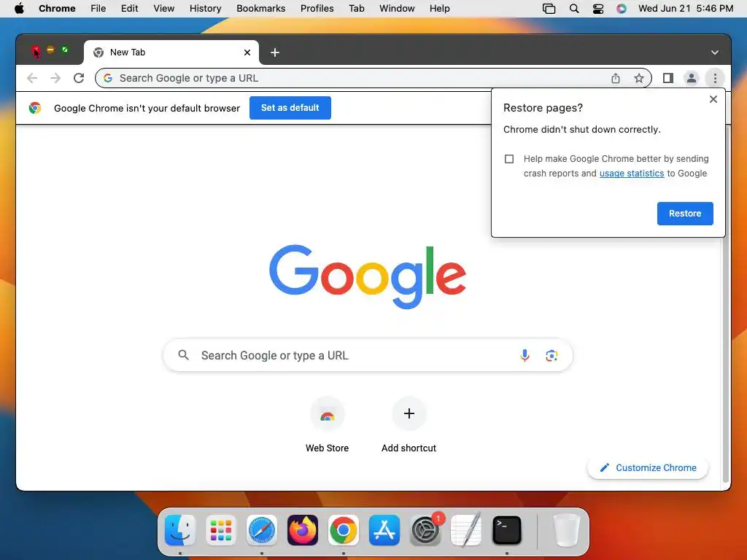This screenshot has width=747, height=560.
Task: Launch Firefox from the dock
Action: point(303,530)
